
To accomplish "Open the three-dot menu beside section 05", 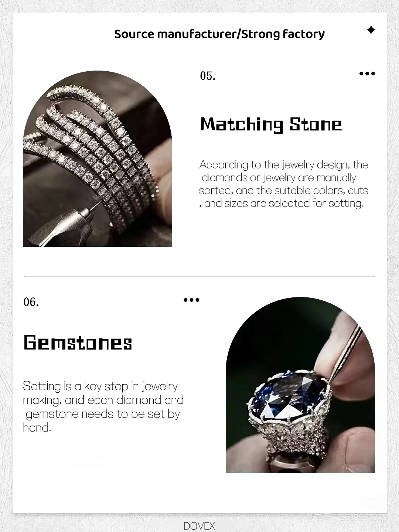I will pyautogui.click(x=367, y=74).
